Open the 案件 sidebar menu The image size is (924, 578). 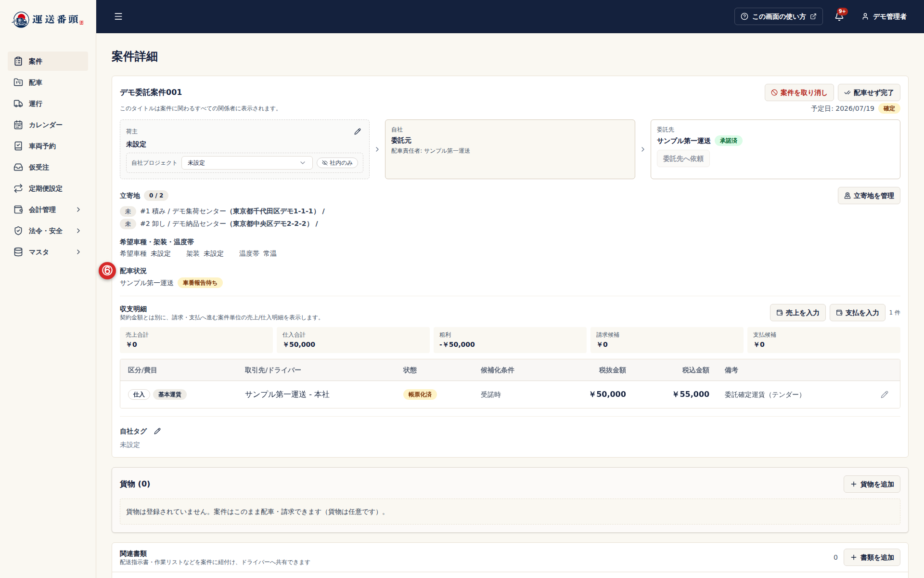(48, 61)
